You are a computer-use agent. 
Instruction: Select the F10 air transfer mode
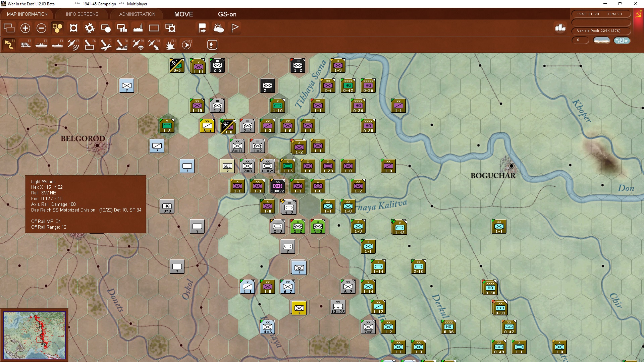point(154,45)
